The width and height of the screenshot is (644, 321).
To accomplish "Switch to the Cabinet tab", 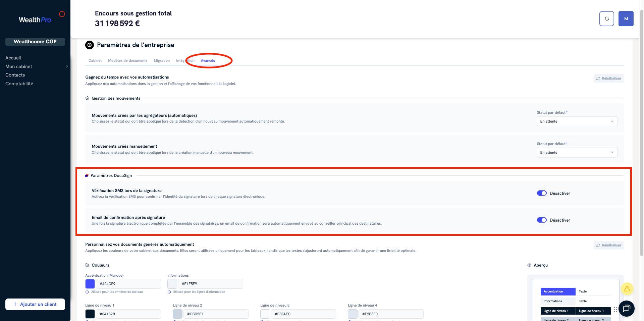I will [95, 61].
